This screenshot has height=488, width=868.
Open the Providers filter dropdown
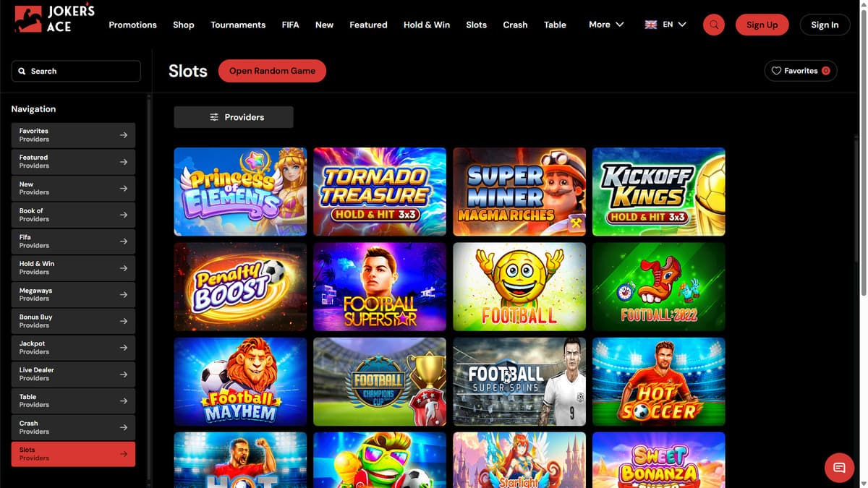[234, 117]
